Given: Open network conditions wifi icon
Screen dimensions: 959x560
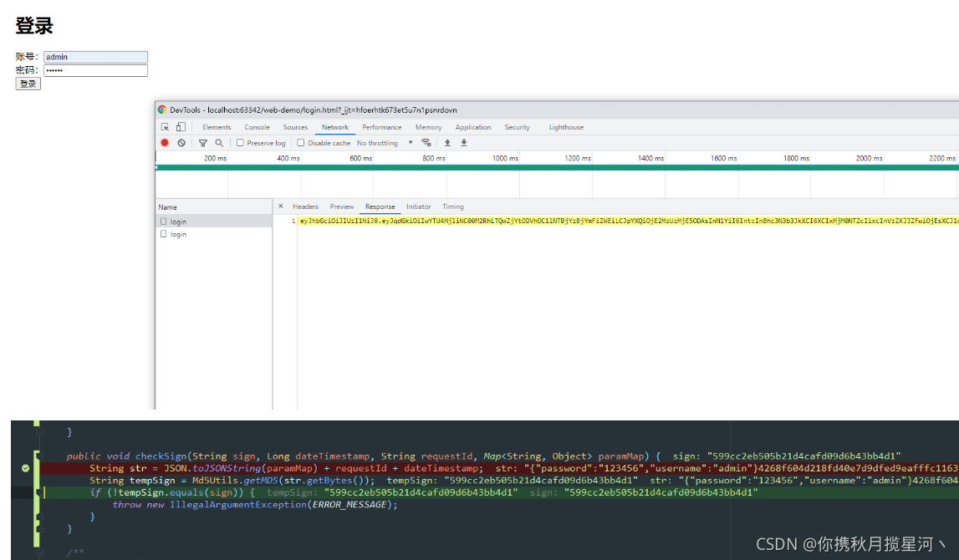Looking at the screenshot, I should tap(426, 142).
